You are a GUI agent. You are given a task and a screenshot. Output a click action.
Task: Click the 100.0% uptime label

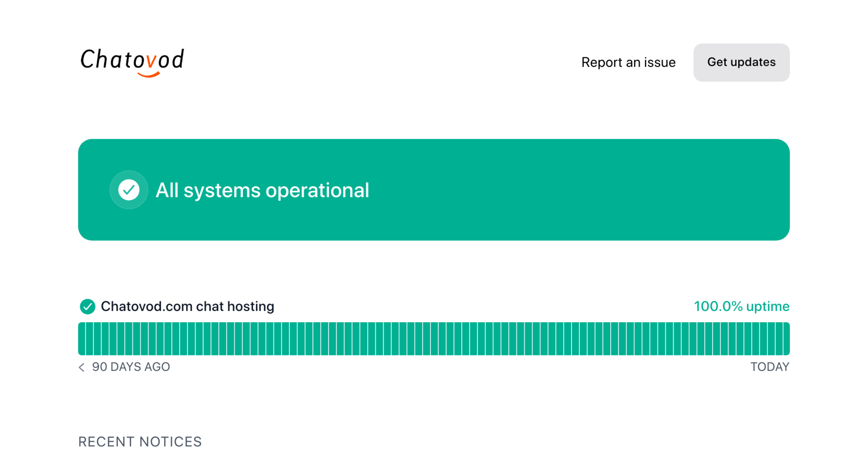(741, 307)
